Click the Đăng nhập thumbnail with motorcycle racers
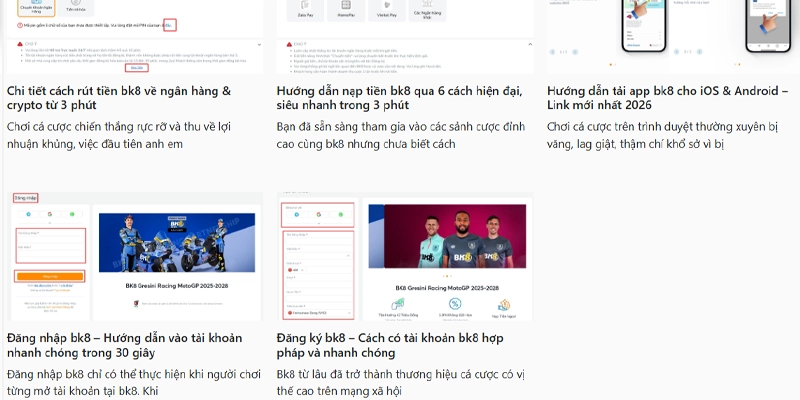The width and height of the screenshot is (800, 400). coord(135,257)
